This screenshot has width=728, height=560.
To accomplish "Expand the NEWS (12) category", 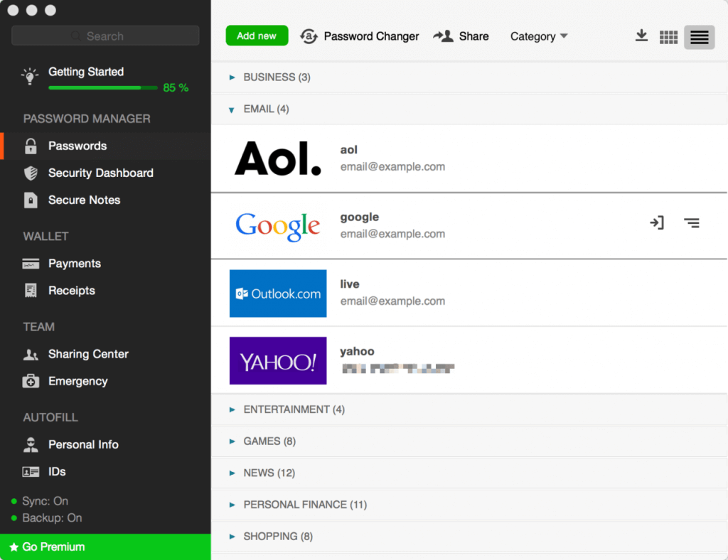I will tap(469, 473).
